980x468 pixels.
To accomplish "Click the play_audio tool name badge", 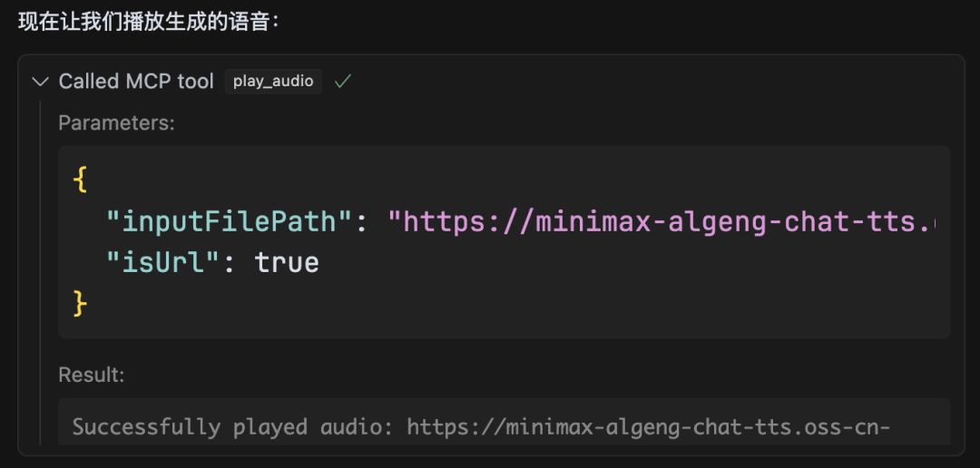I will 273,82.
